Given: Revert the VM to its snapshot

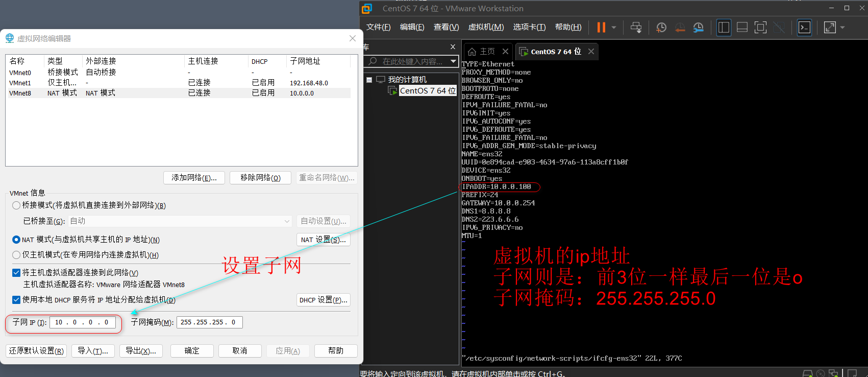Looking at the screenshot, I should (680, 27).
